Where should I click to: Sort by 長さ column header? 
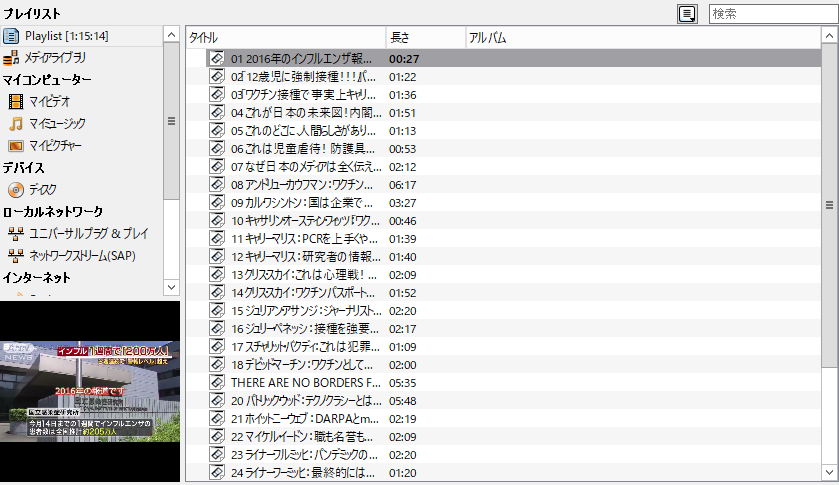click(x=424, y=38)
